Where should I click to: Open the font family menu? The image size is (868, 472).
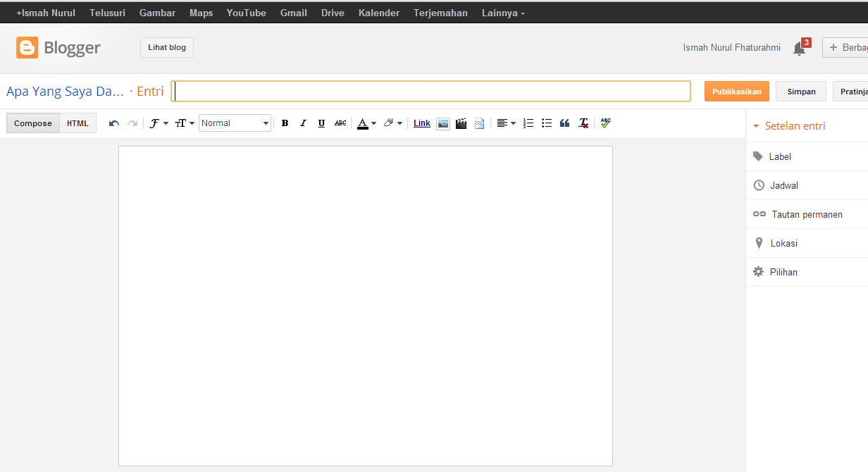(159, 123)
